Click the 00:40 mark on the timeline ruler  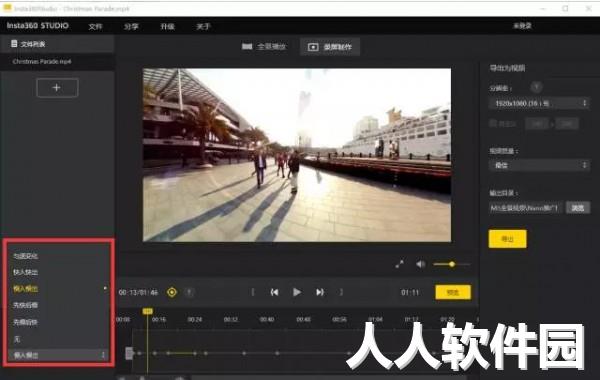pos(267,319)
